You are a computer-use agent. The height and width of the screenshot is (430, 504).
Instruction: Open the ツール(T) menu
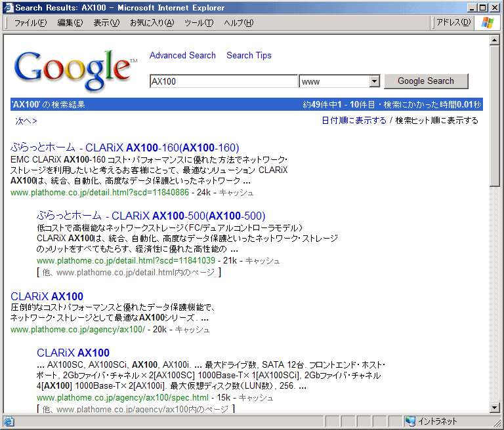click(x=199, y=23)
